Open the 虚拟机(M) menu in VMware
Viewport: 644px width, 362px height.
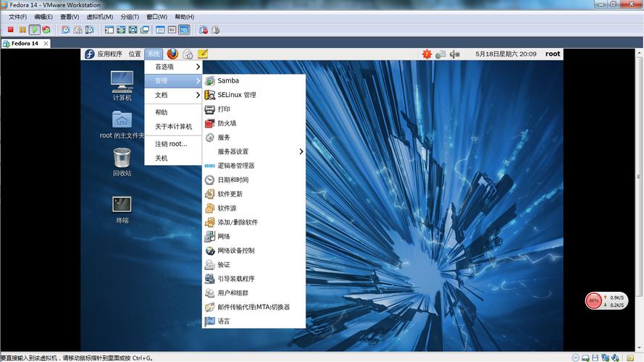click(99, 17)
